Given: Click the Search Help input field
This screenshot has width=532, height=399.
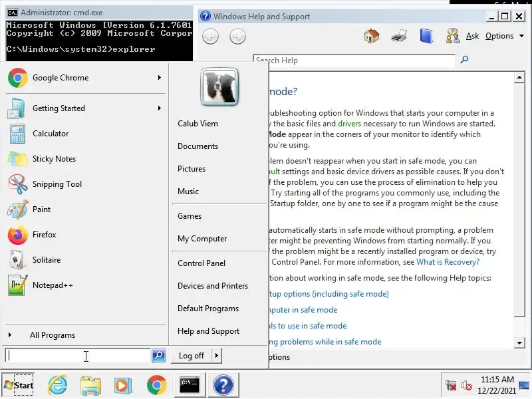Looking at the screenshot, I should (354, 61).
